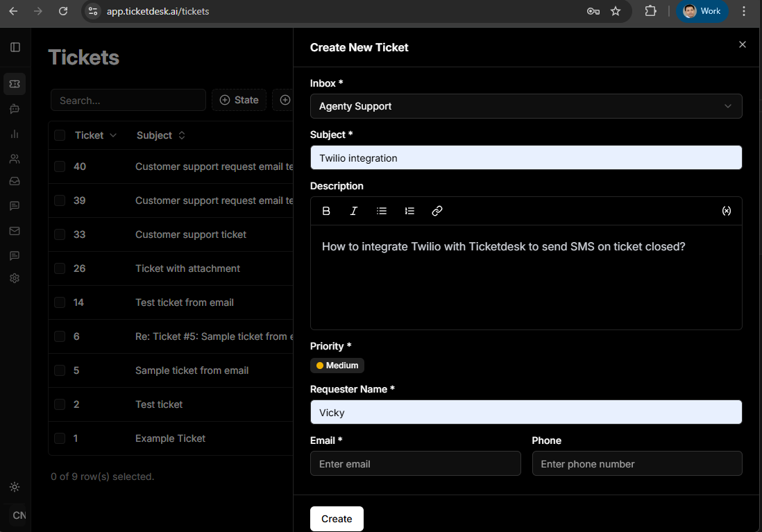762x532 pixels.
Task: Open the settings gear sidebar icon
Action: coord(15,278)
